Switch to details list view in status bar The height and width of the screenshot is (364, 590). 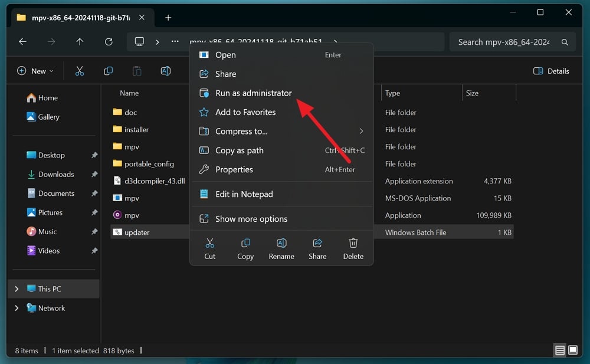tap(559, 350)
